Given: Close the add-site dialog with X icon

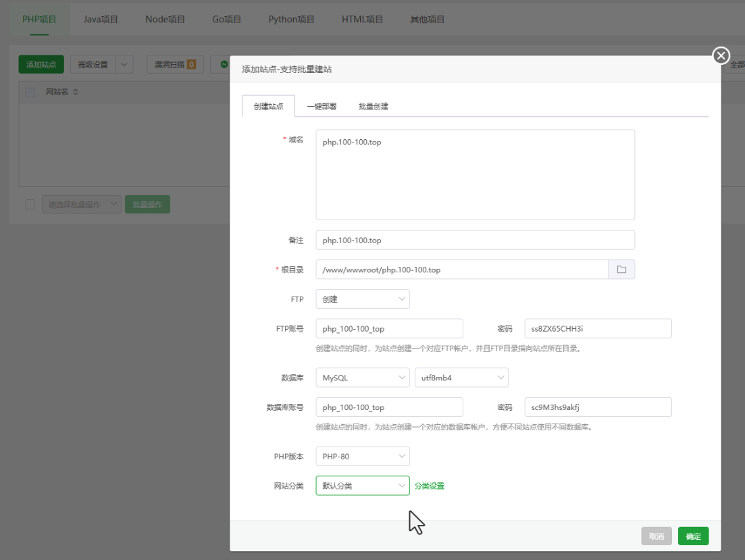Looking at the screenshot, I should click(721, 55).
